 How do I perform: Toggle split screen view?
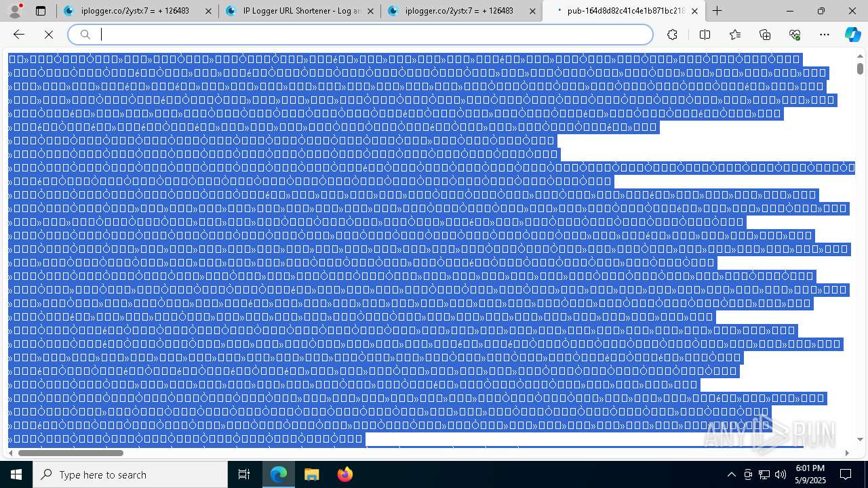tap(705, 35)
